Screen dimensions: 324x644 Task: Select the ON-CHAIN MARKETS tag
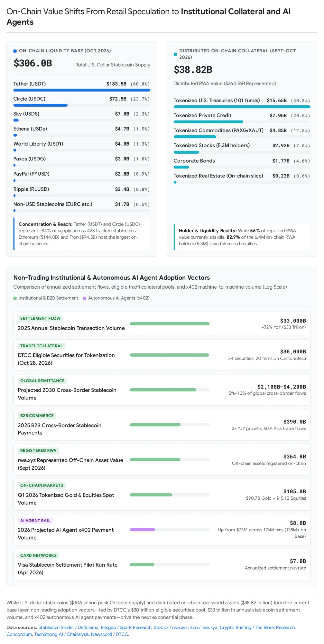pyautogui.click(x=42, y=485)
